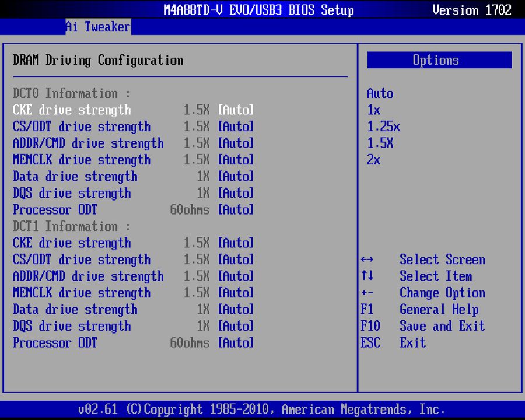Open DCT0 CKE drive strength setting
The width and height of the screenshot is (525, 420).
[72, 110]
